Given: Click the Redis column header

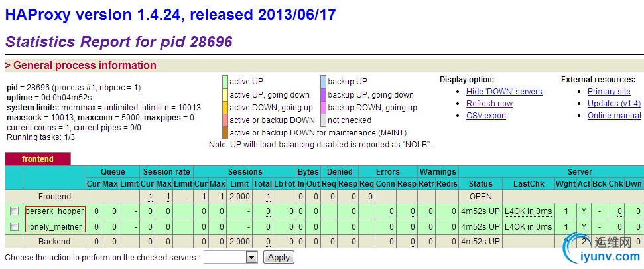Looking at the screenshot, I should pos(446,184).
